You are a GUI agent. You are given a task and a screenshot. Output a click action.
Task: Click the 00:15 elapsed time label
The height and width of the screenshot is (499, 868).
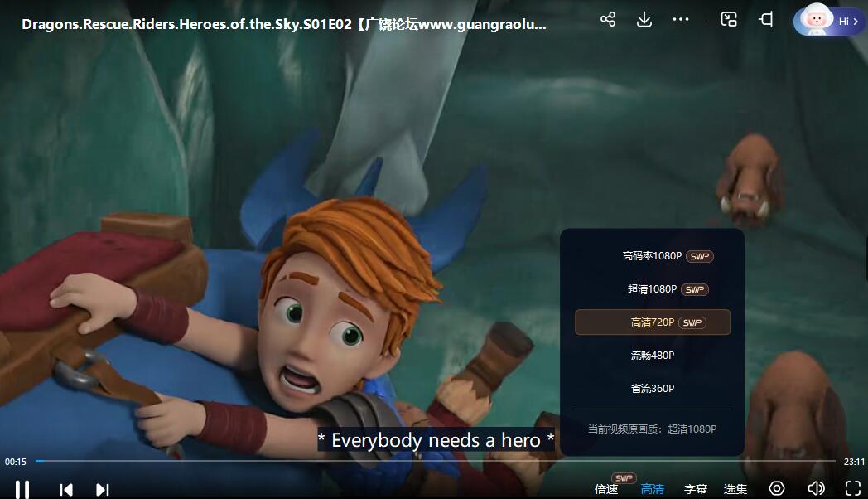pos(16,462)
